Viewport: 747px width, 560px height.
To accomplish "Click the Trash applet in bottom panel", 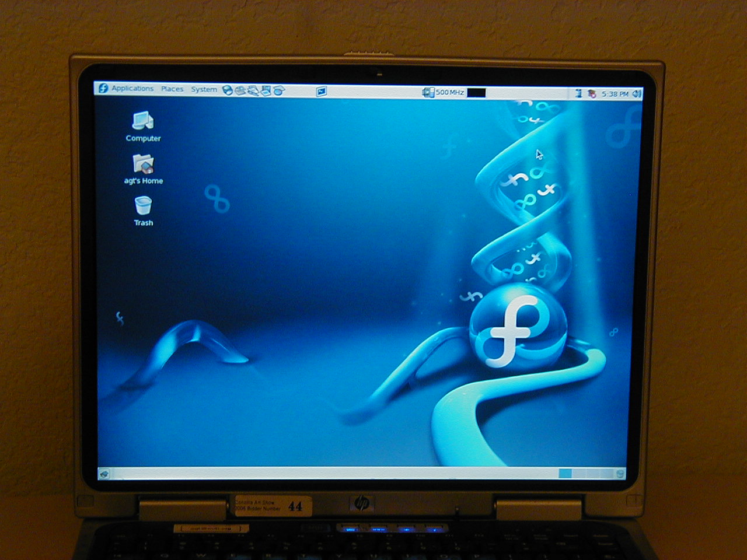I will point(620,473).
